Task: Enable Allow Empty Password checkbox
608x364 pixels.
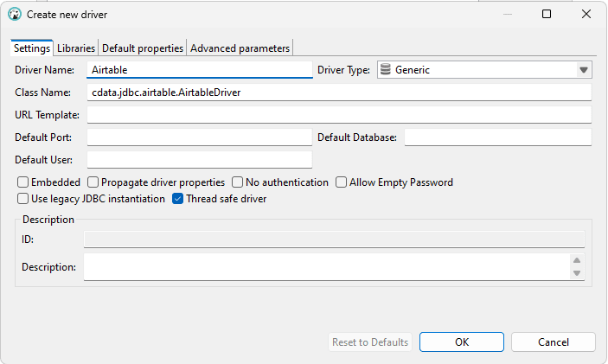Action: (x=342, y=182)
